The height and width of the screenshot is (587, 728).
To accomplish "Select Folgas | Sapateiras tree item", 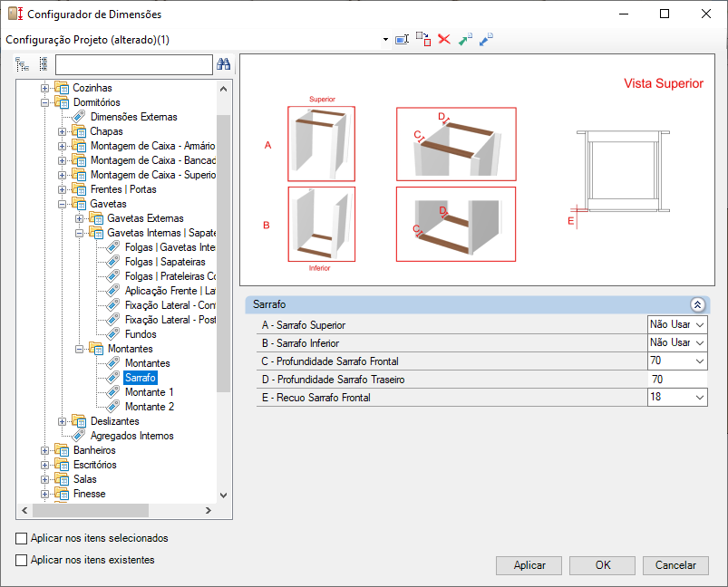I will 165,261.
